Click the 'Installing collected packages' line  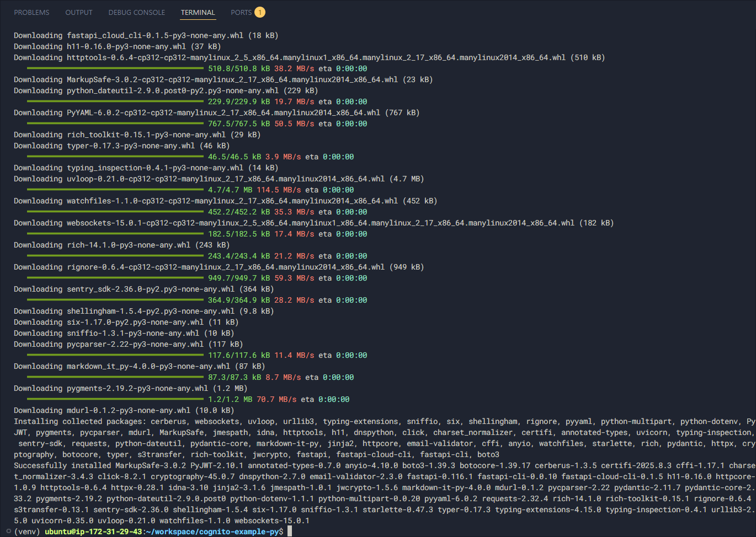click(79, 421)
